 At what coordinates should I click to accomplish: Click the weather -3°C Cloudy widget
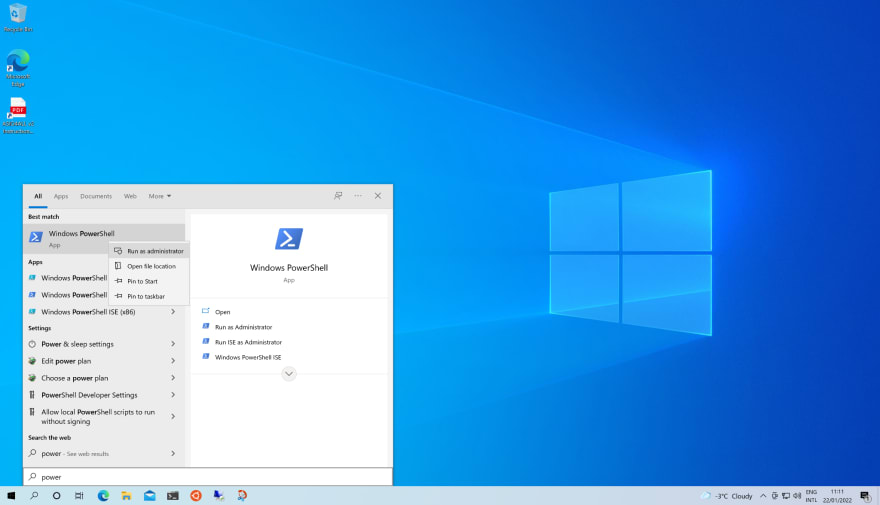pos(727,496)
